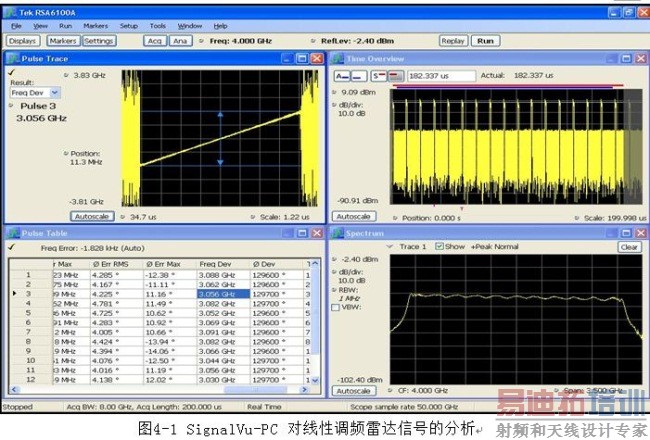This screenshot has height=440, width=650.
Task: Close the Pulse Trace panel
Action: (x=317, y=58)
